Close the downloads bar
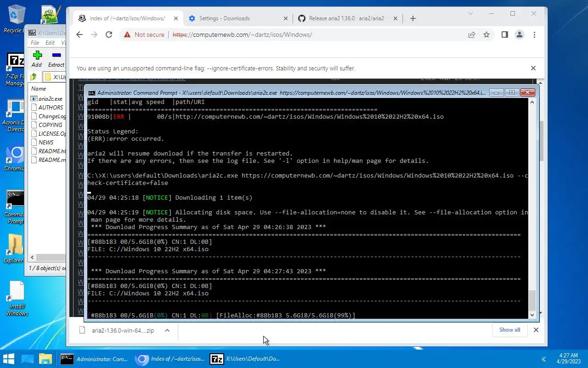The image size is (588, 368). tap(536, 330)
